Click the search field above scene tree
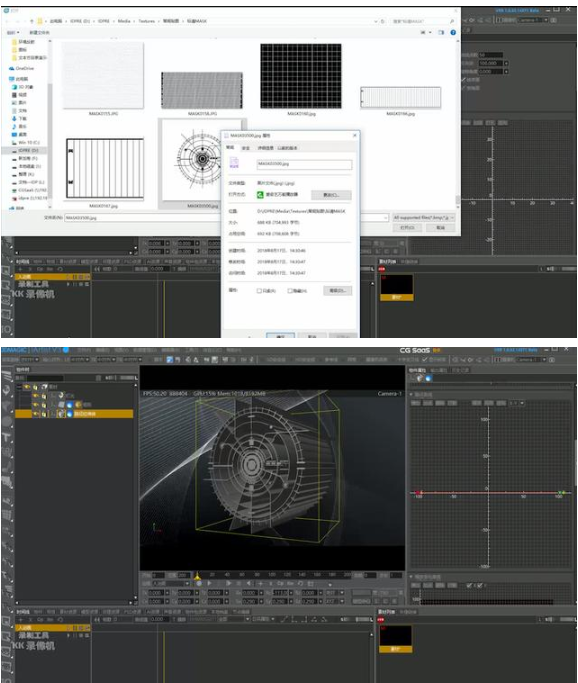 tap(44, 378)
